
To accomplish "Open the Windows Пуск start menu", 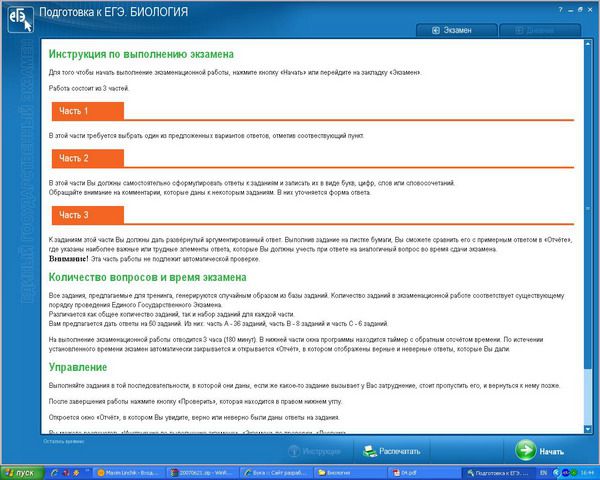I will point(21,472).
